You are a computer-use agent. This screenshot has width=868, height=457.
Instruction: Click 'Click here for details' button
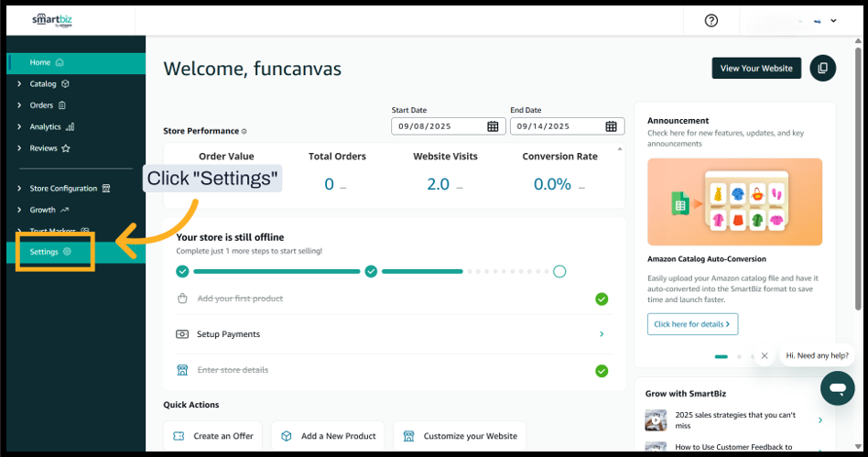tap(692, 324)
